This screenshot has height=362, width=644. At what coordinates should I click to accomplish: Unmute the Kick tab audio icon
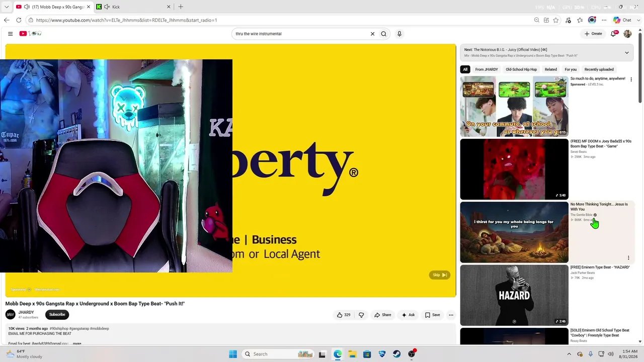(x=107, y=7)
